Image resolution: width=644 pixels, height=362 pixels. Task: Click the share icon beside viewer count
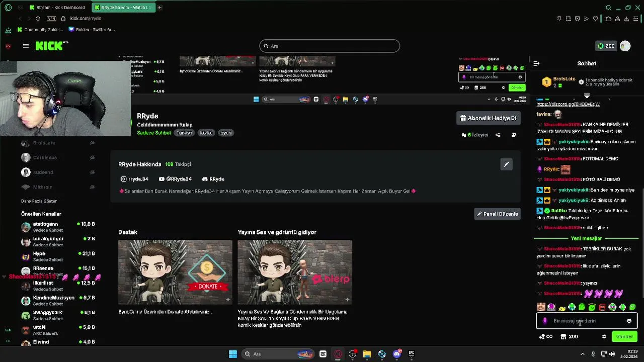(498, 135)
